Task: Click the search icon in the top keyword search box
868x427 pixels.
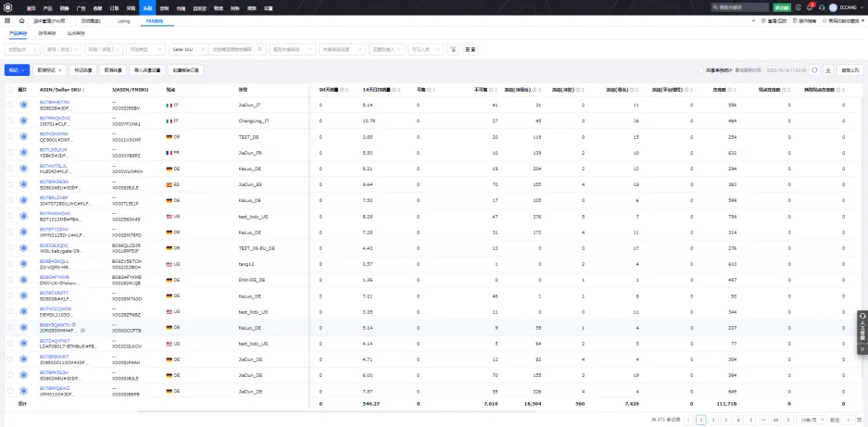Action: click(x=716, y=7)
